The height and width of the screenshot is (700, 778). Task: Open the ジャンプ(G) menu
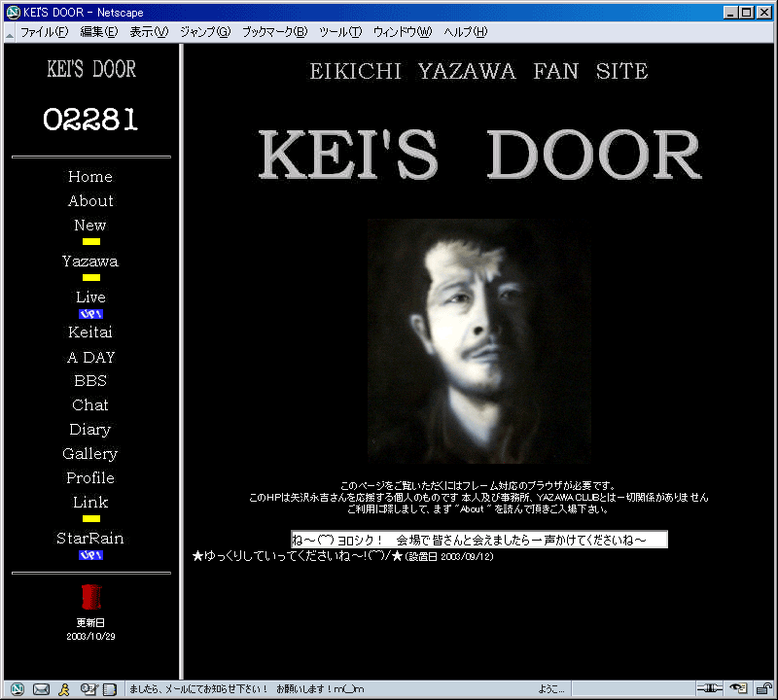205,32
